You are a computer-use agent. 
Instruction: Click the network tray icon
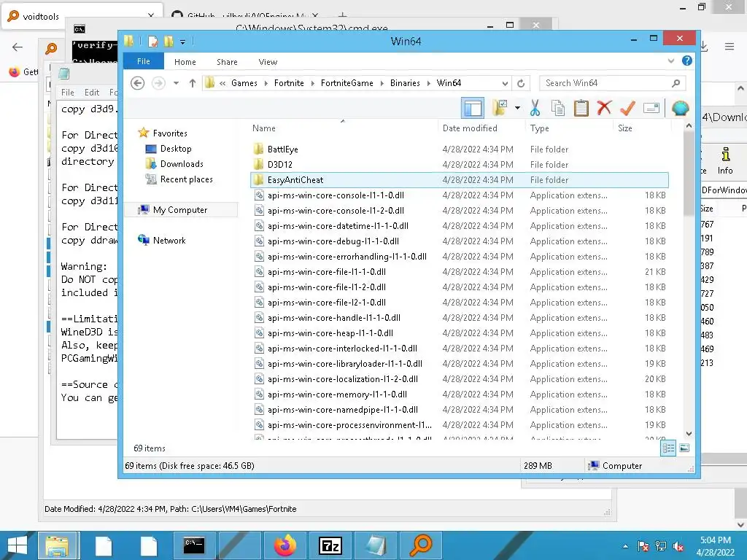(661, 546)
